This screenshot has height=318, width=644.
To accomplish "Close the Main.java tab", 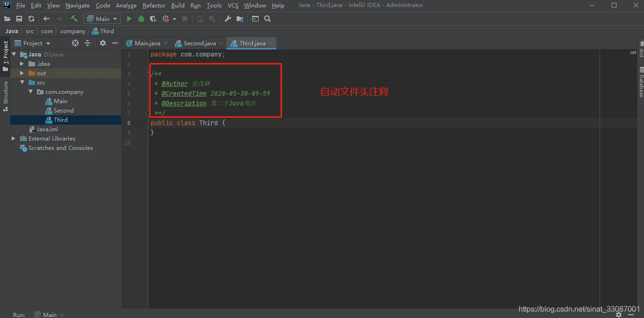I will pos(166,43).
